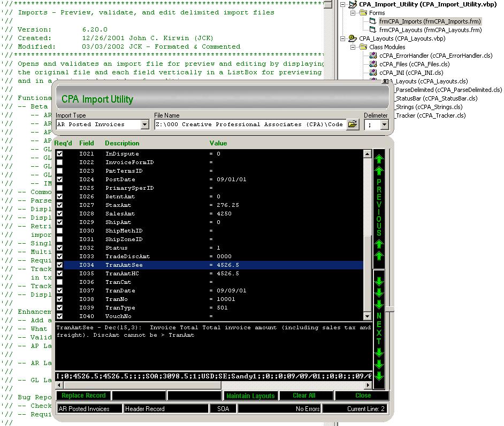Click the CPA_Layouts project icon
504x426 pixels.
point(353,38)
